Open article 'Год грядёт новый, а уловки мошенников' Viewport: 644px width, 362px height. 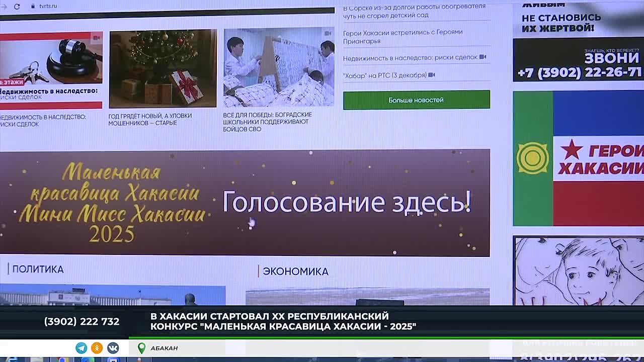coord(150,120)
